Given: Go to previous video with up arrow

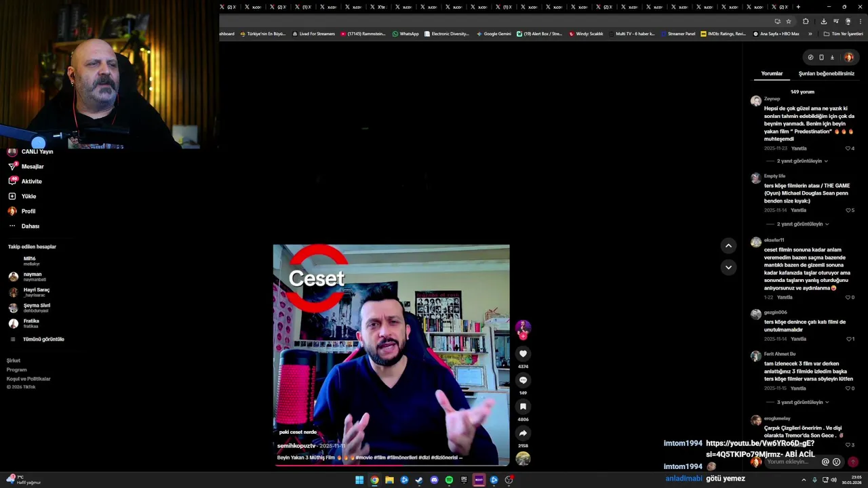Looking at the screenshot, I should pyautogui.click(x=728, y=245).
